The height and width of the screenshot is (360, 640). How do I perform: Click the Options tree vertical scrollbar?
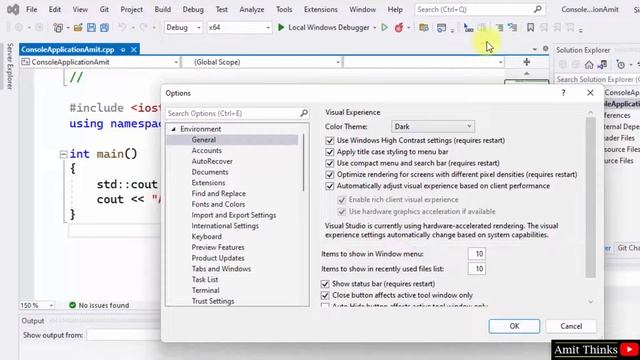(304, 162)
